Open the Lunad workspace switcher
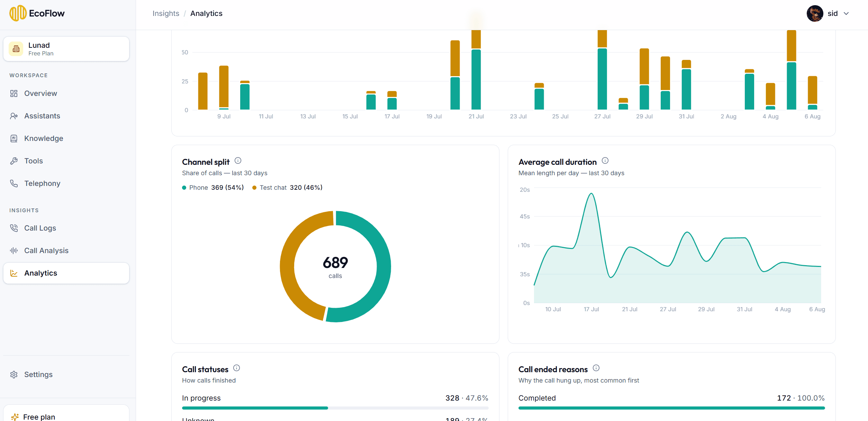This screenshot has height=421, width=868. (x=66, y=49)
